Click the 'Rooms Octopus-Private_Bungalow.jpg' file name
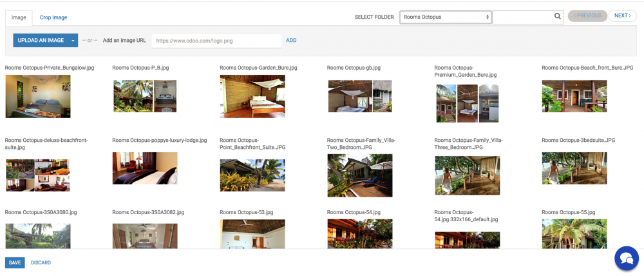 pos(50,68)
